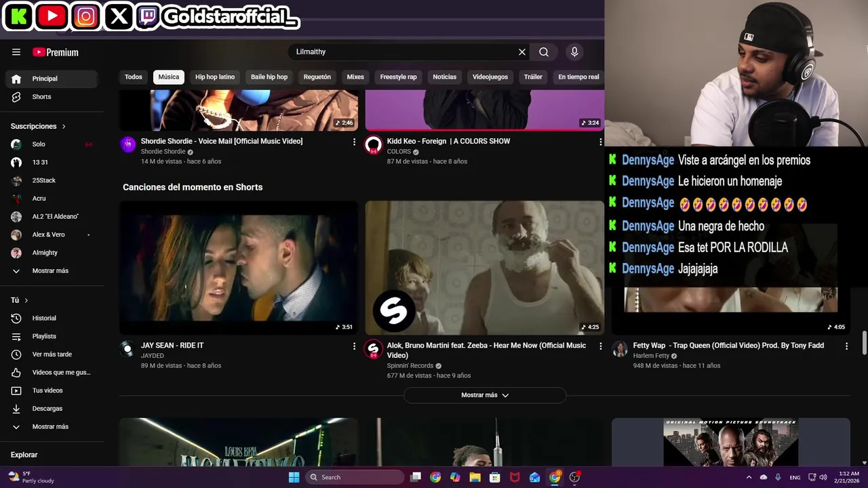Click the Kick logo in overlay
Image resolution: width=868 pixels, height=488 pixels.
pos(19,16)
